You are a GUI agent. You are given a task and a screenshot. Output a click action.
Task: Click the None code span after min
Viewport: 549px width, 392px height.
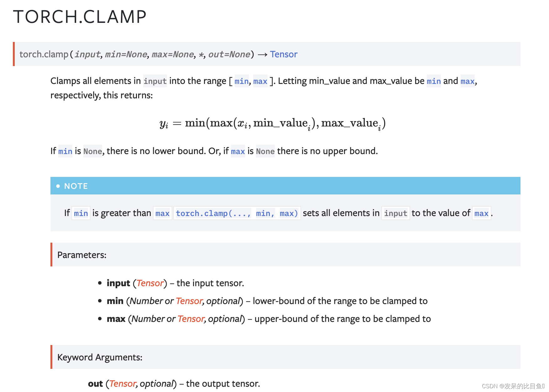[92, 151]
